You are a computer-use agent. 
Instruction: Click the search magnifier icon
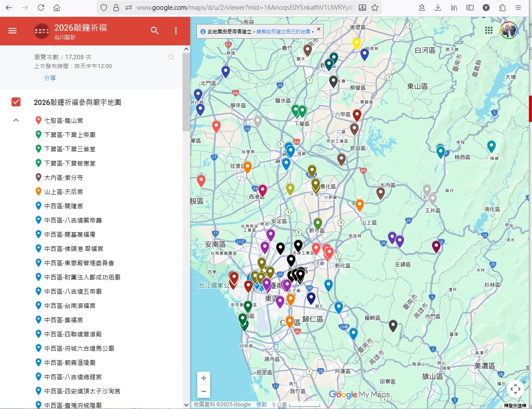[x=154, y=31]
